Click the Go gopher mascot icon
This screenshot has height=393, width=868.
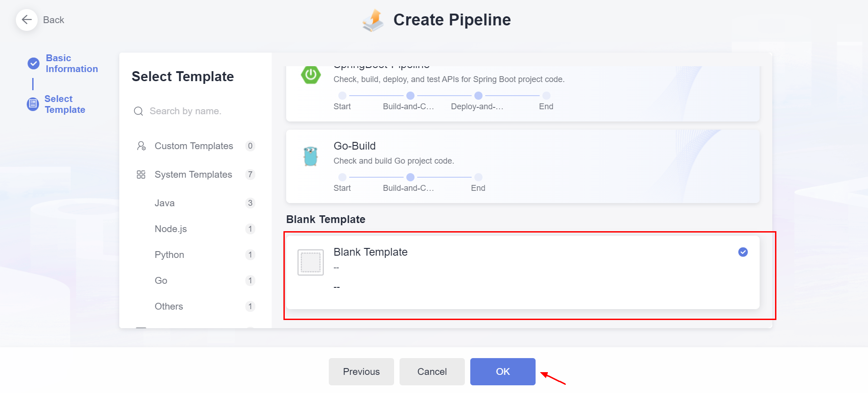coord(311,156)
